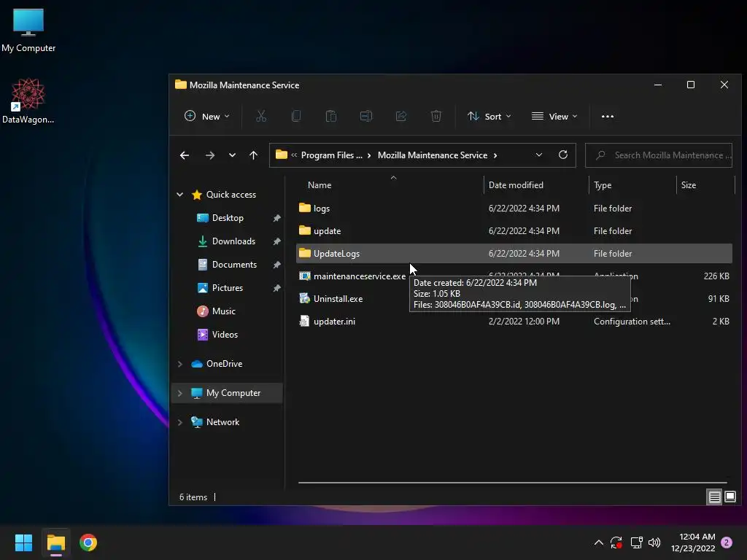The image size is (747, 560).
Task: Select Videos in navigation pane
Action: click(x=225, y=334)
